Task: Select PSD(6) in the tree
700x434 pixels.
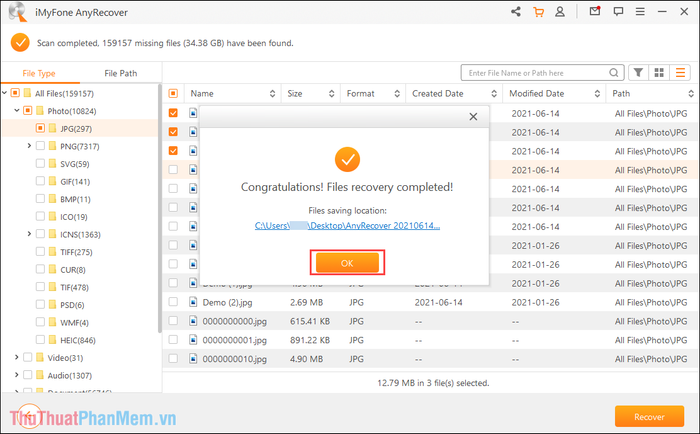Action: [72, 305]
